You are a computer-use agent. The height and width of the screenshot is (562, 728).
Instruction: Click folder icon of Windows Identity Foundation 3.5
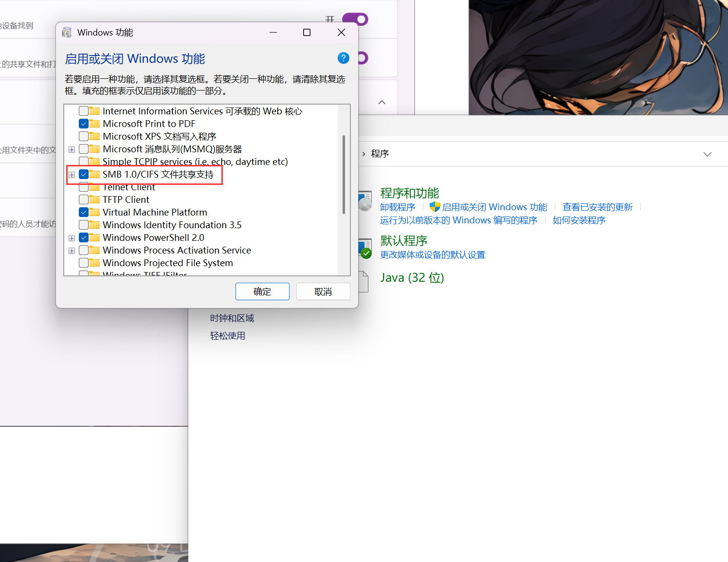[x=94, y=225]
